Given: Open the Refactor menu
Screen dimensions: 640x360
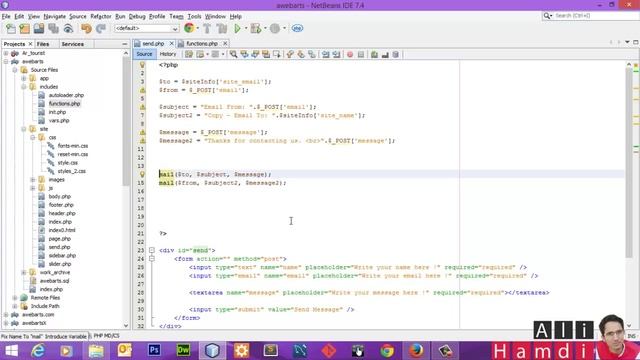Looking at the screenshot, I should click(101, 16).
